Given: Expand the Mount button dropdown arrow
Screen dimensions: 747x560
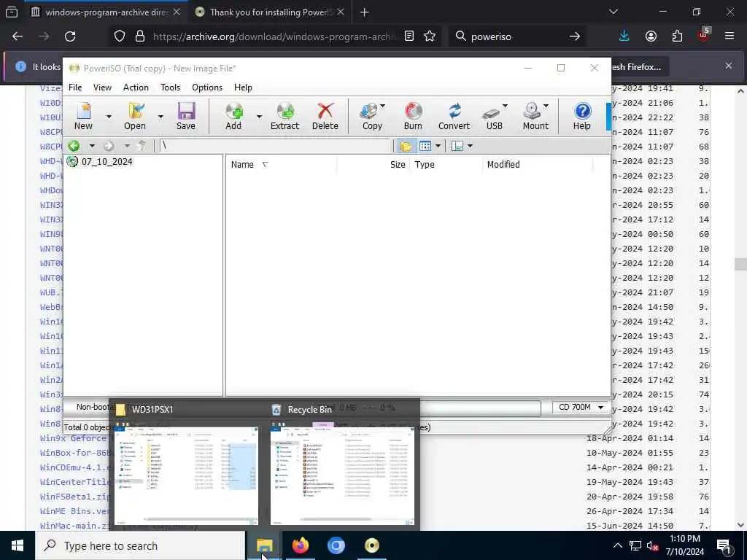Looking at the screenshot, I should [546, 106].
